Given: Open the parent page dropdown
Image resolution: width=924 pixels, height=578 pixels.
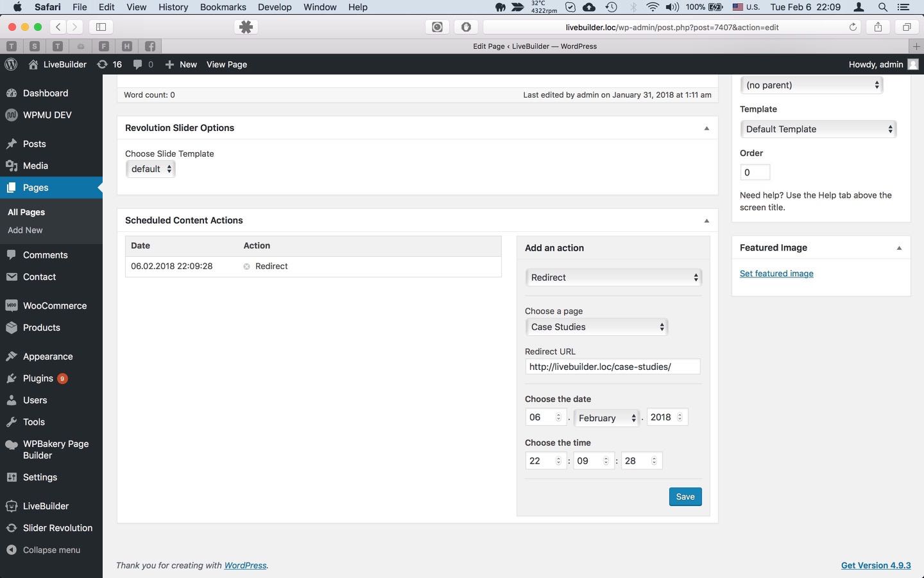Looking at the screenshot, I should tap(812, 85).
